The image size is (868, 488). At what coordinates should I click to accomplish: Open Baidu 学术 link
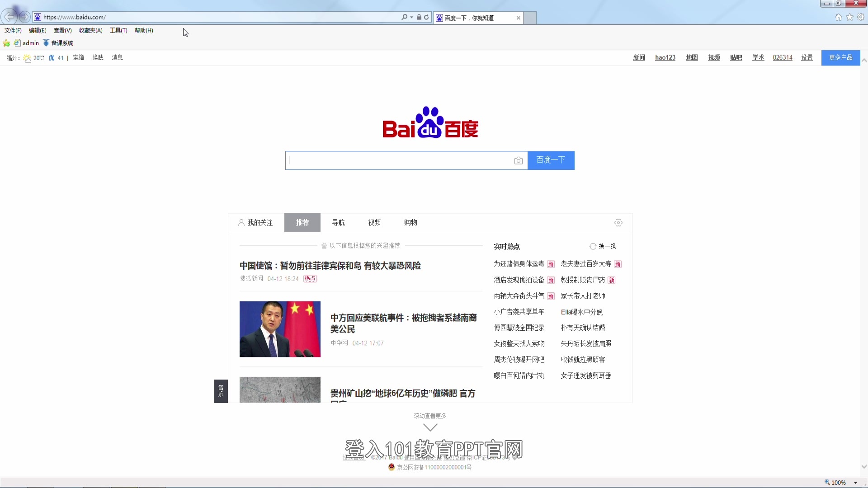click(x=758, y=58)
